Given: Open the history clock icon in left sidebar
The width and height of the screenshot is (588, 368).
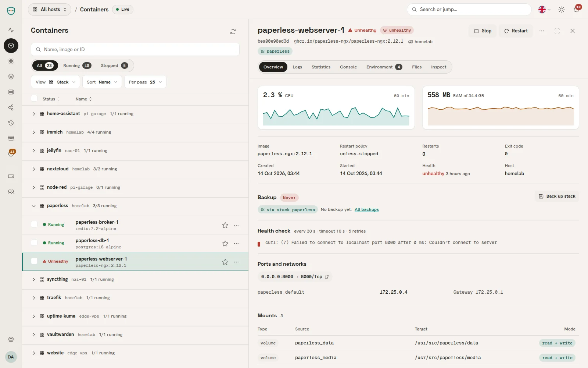Looking at the screenshot, I should click(x=11, y=123).
